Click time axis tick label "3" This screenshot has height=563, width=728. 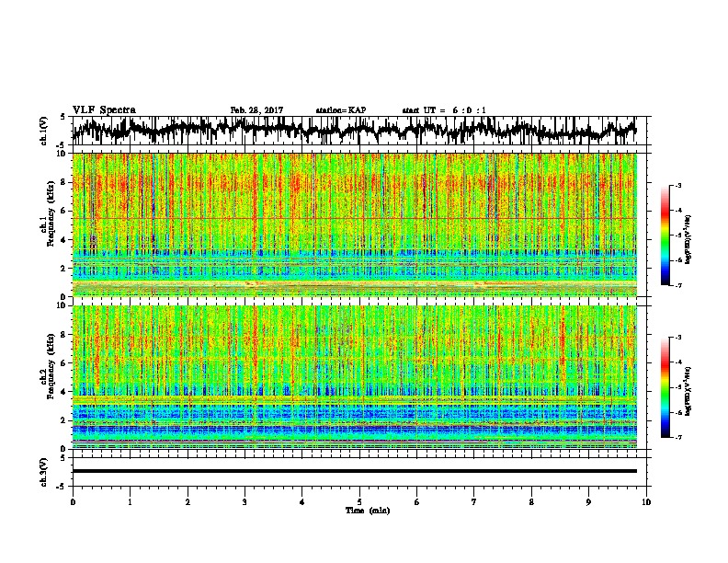pos(245,502)
